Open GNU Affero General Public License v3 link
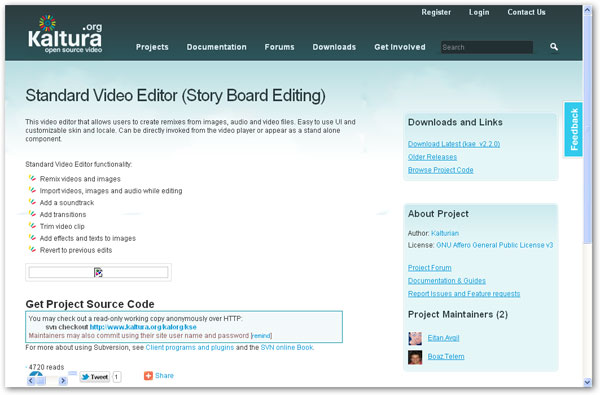Screen dimensions: 600x395 (x=494, y=245)
